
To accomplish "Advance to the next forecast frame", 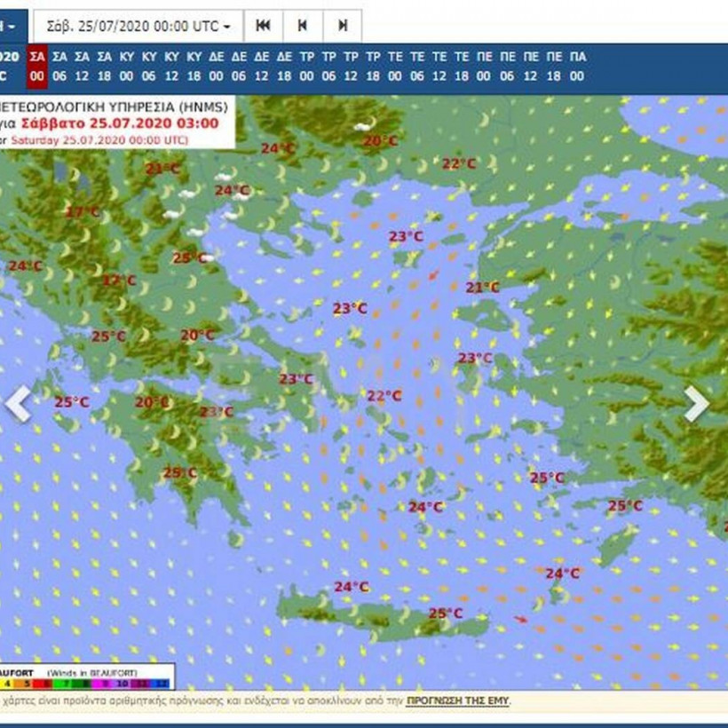I will click(x=342, y=26).
